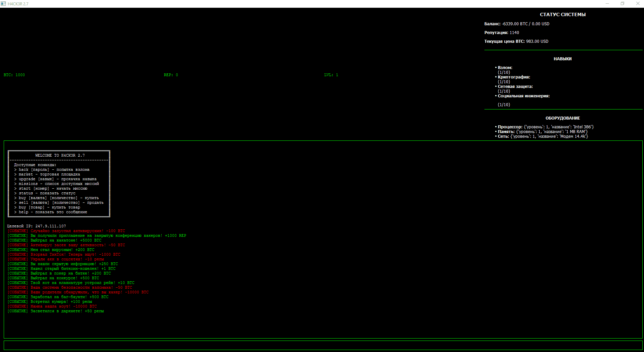The height and width of the screenshot is (352, 644).
Task: Click the "Целевой IP: 247.9.111.107" line
Action: pyautogui.click(x=36, y=226)
